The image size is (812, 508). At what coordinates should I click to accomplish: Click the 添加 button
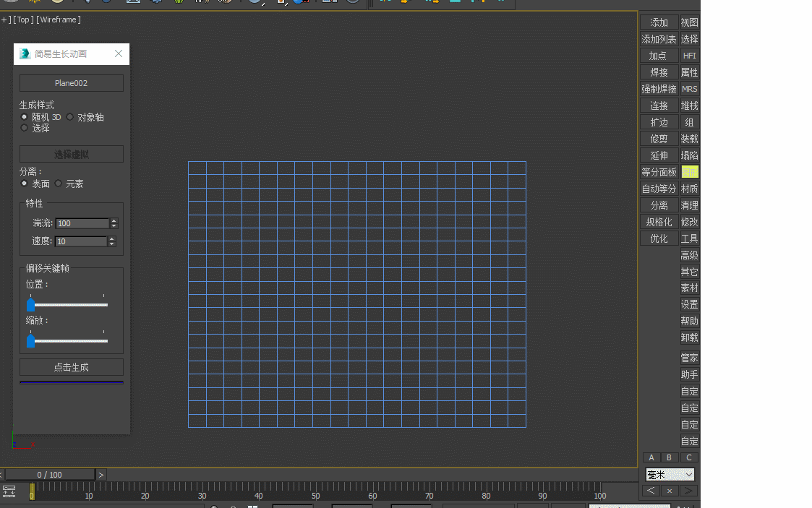click(659, 22)
